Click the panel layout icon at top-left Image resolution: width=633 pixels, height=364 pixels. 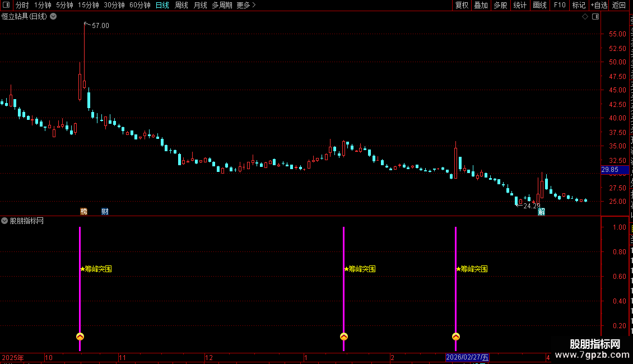click(6, 5)
